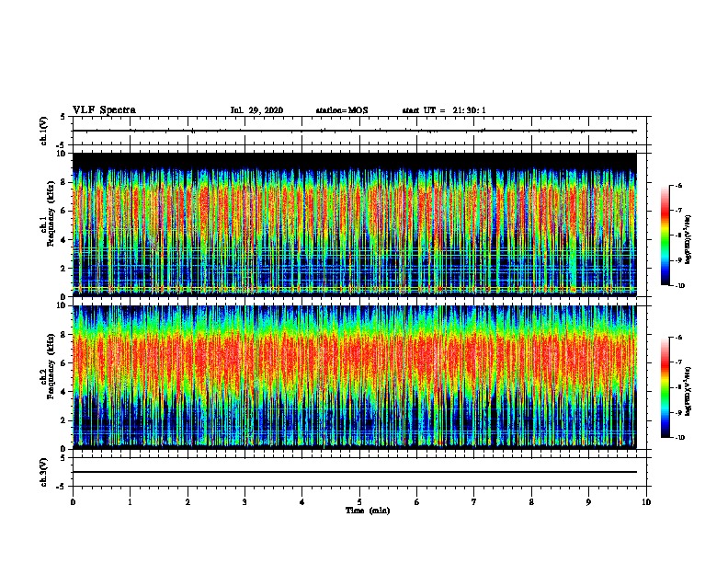
Task: Click time axis tick label "0"
Action: coord(73,502)
